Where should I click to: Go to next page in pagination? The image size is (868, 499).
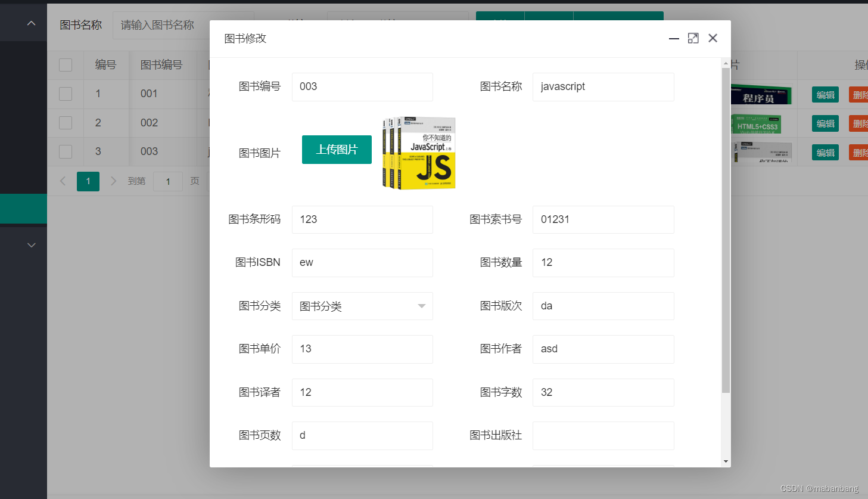click(113, 181)
